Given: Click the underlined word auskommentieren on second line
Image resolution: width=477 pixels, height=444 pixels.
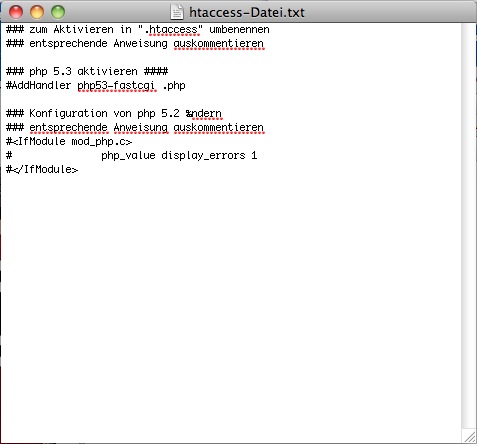Looking at the screenshot, I should (x=219, y=44).
